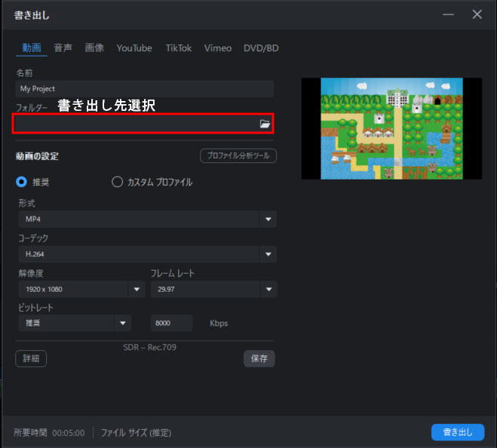Viewport: 497px width, 448px height.
Task: Choose the カスタム プロファイル radio option
Action: (x=118, y=182)
